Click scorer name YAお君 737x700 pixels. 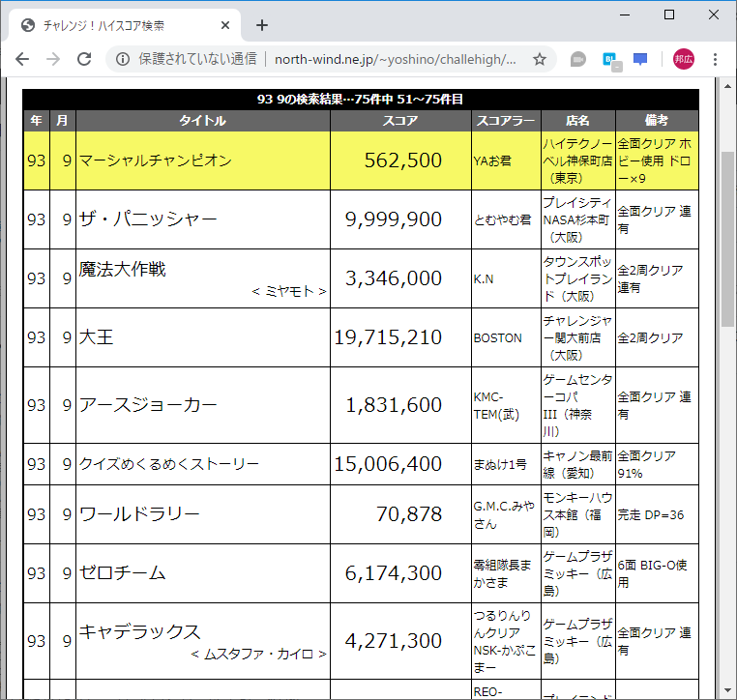[492, 161]
